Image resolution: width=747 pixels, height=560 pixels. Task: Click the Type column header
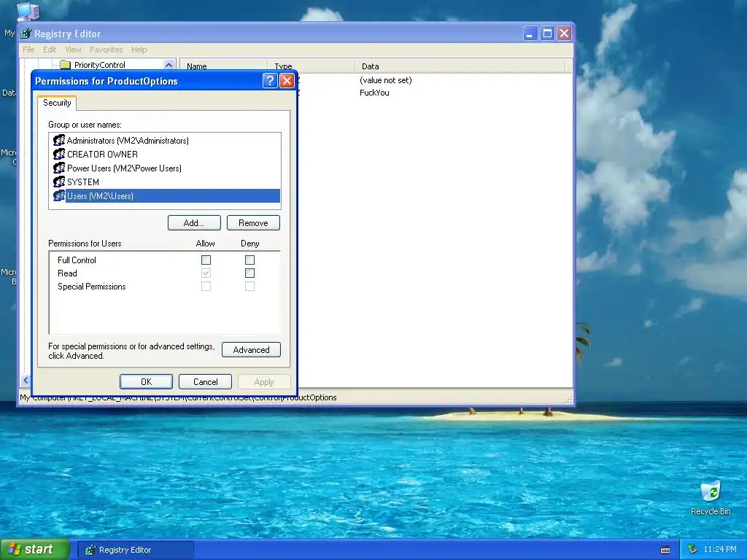point(311,66)
